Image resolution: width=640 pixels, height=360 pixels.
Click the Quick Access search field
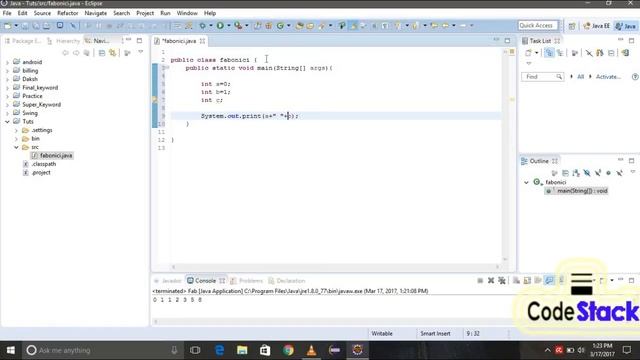click(x=538, y=25)
